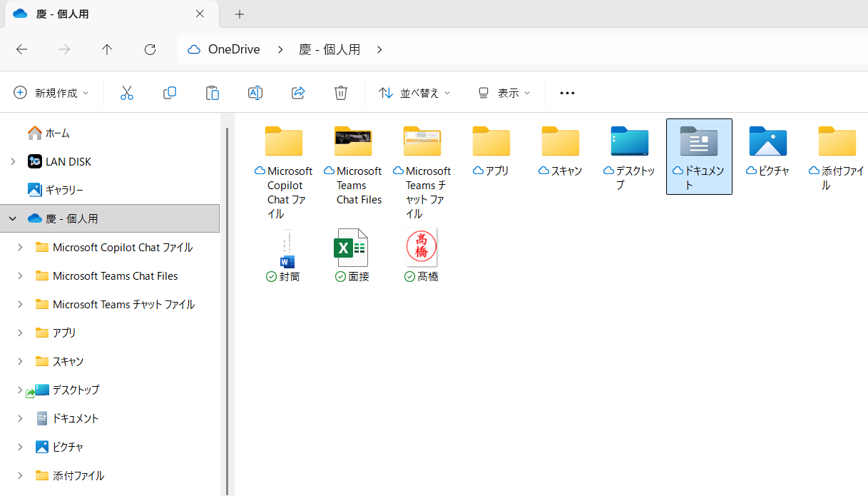Click OneDrive in the address bar
This screenshot has width=868, height=496.
pos(234,49)
